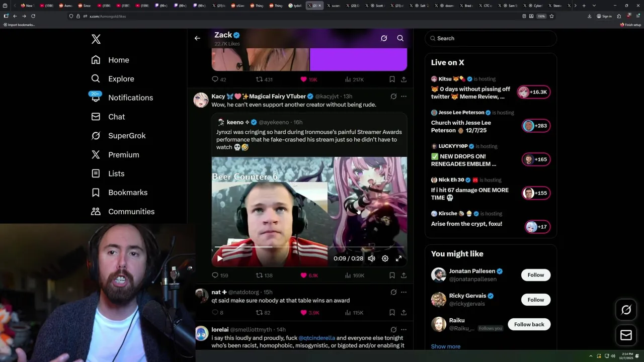Click Show more under You might like
644x362 pixels.
coord(446,346)
